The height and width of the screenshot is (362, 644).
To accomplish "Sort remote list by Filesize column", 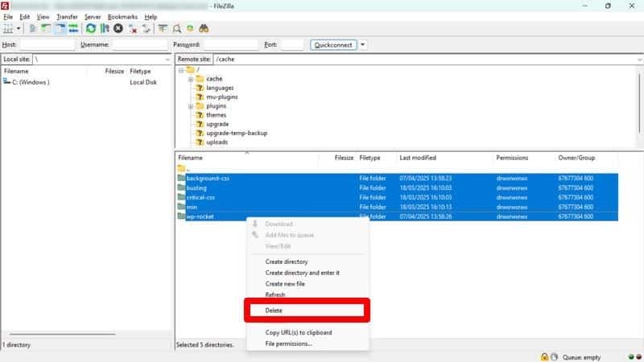I will [x=337, y=158].
